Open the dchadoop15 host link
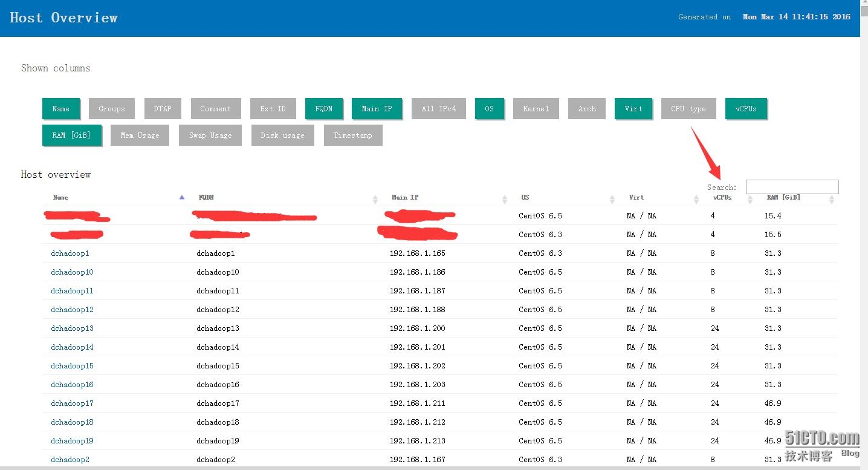868x470 pixels. pos(72,365)
